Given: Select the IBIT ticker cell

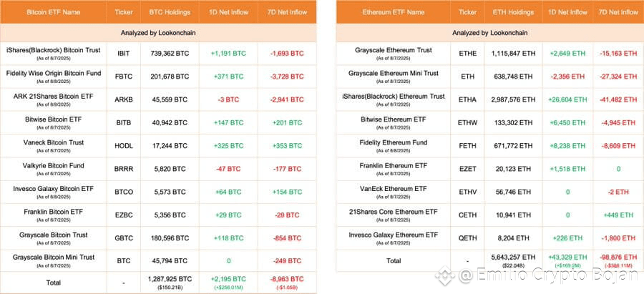Looking at the screenshot, I should pyautogui.click(x=123, y=54).
